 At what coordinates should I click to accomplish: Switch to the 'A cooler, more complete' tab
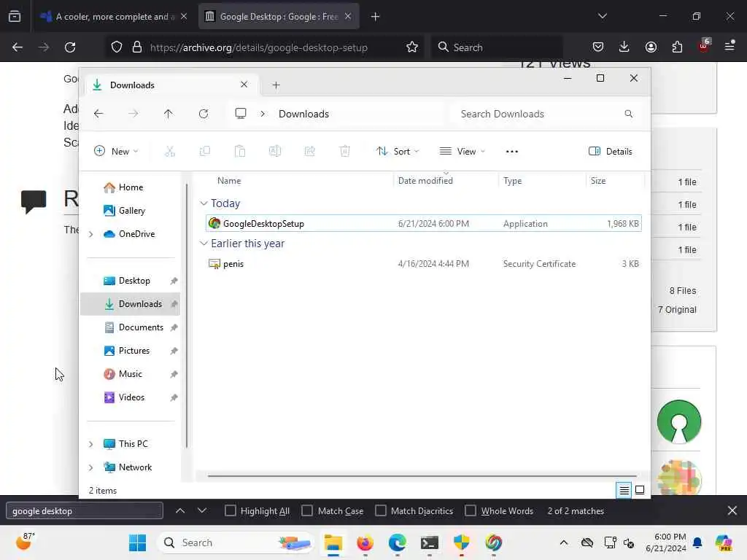pos(113,17)
